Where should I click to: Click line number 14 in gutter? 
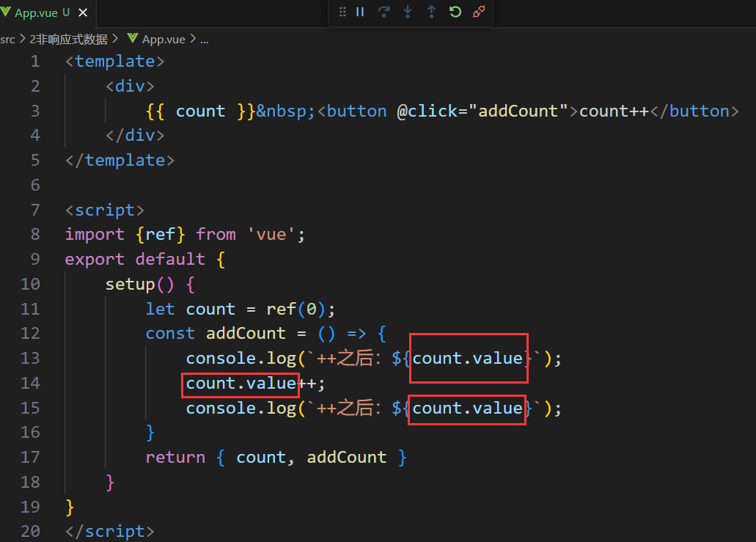tap(30, 383)
